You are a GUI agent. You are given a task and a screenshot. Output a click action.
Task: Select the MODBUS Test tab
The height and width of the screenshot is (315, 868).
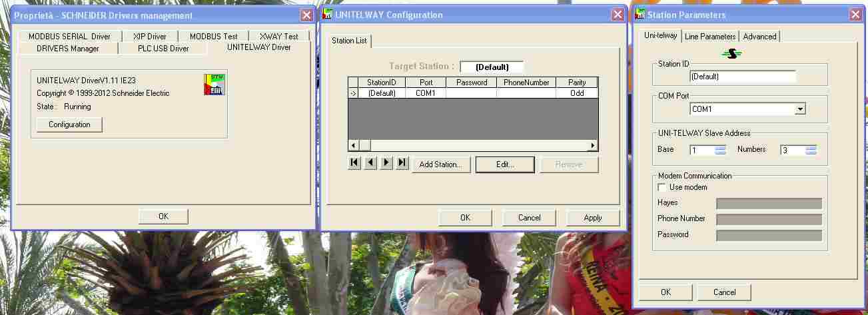pos(213,37)
